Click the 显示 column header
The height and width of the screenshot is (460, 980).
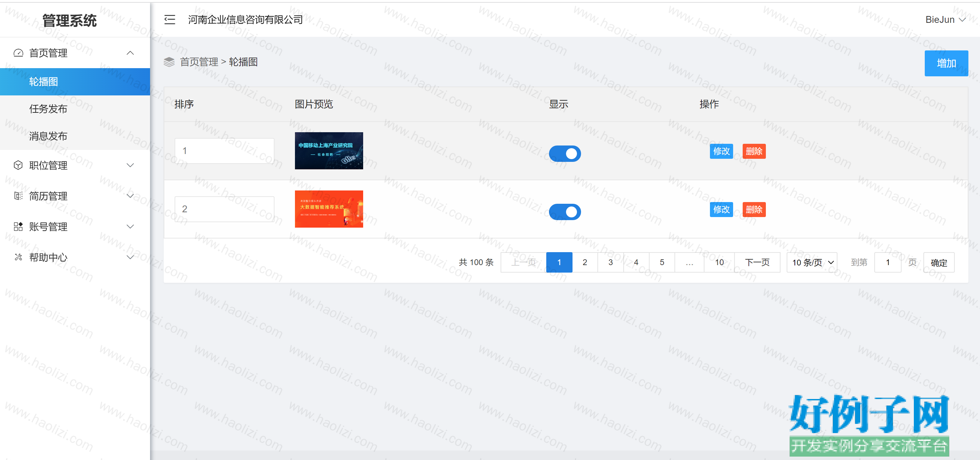(559, 104)
